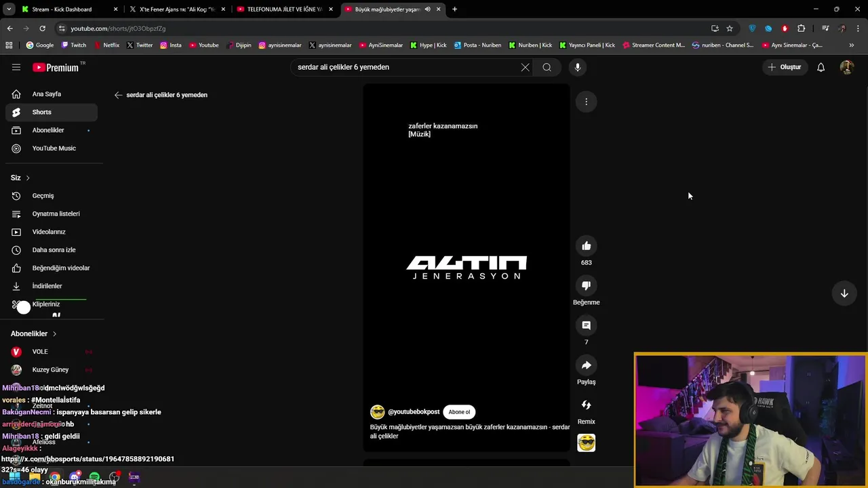Open the notifications bell

(821, 67)
